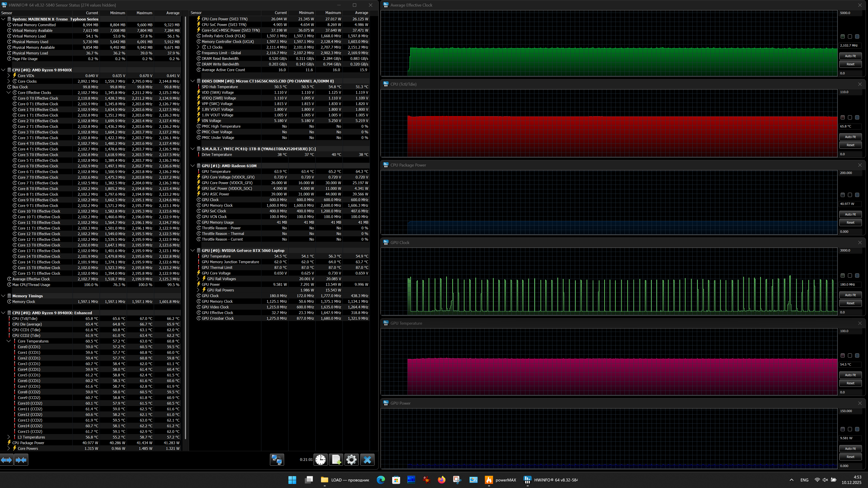Collapse the GPU [#1] AMD Radeon 610M section

(192, 166)
